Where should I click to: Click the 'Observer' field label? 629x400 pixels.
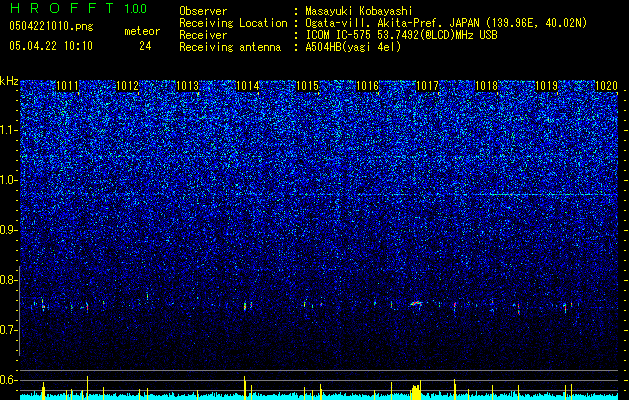pyautogui.click(x=203, y=11)
